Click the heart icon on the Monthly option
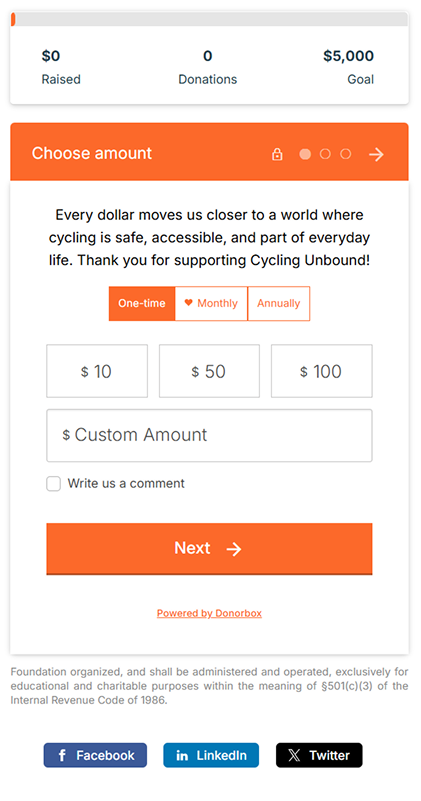 pyautogui.click(x=189, y=303)
